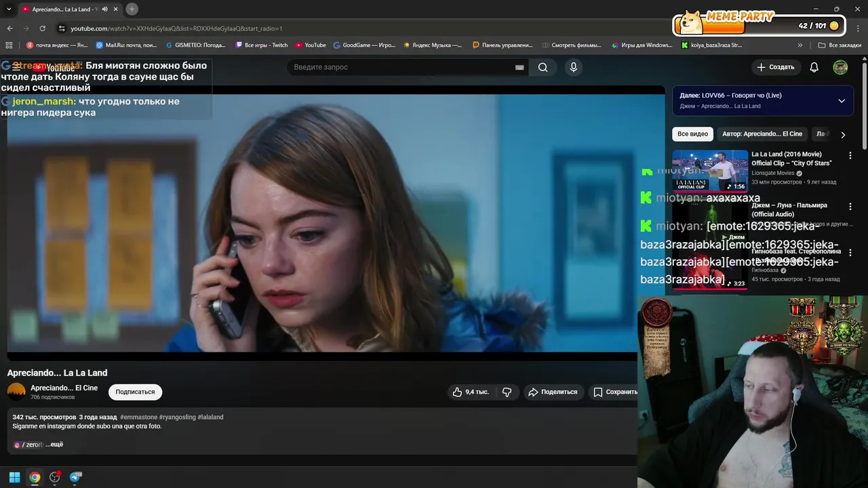Close the Apreciando... La La Land tab

(x=115, y=9)
